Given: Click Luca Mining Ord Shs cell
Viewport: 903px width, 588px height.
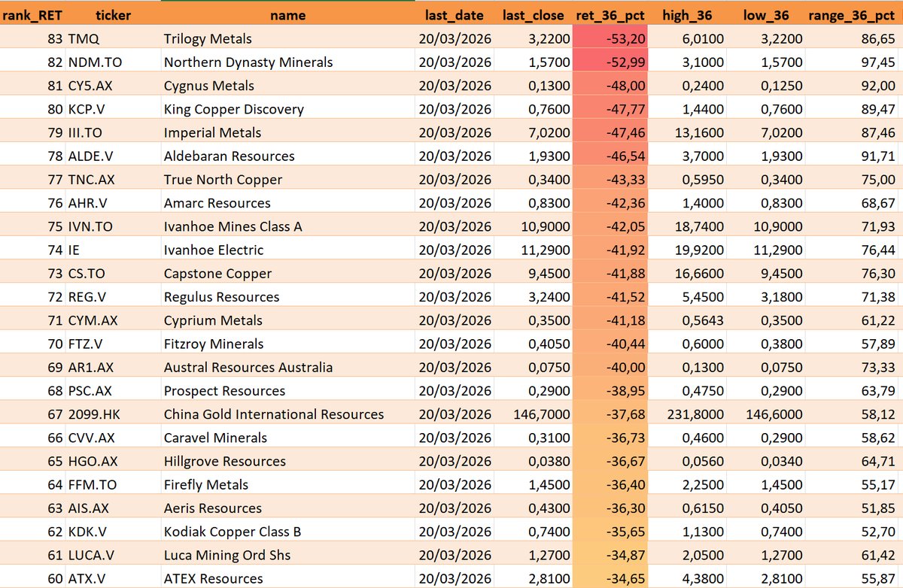Looking at the screenshot, I should click(x=287, y=555).
